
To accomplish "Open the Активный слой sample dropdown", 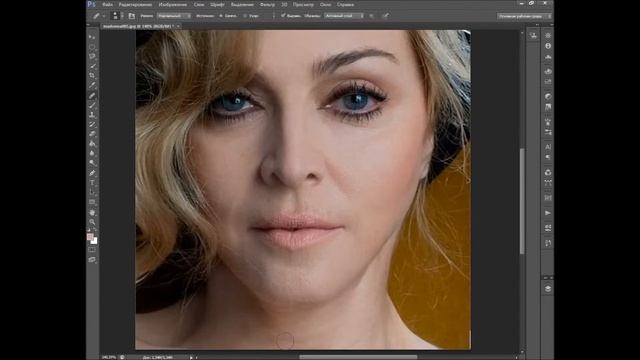I will click(x=344, y=16).
